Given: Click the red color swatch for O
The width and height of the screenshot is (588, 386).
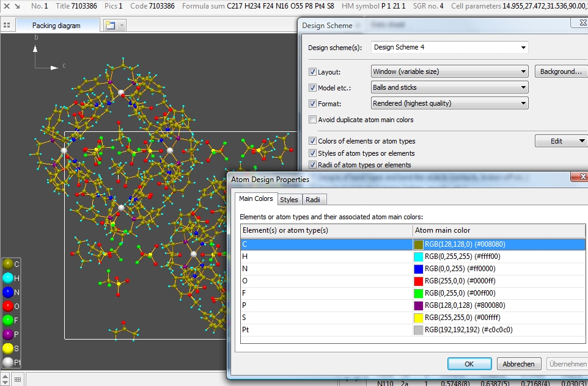Looking at the screenshot, I should click(x=419, y=281).
